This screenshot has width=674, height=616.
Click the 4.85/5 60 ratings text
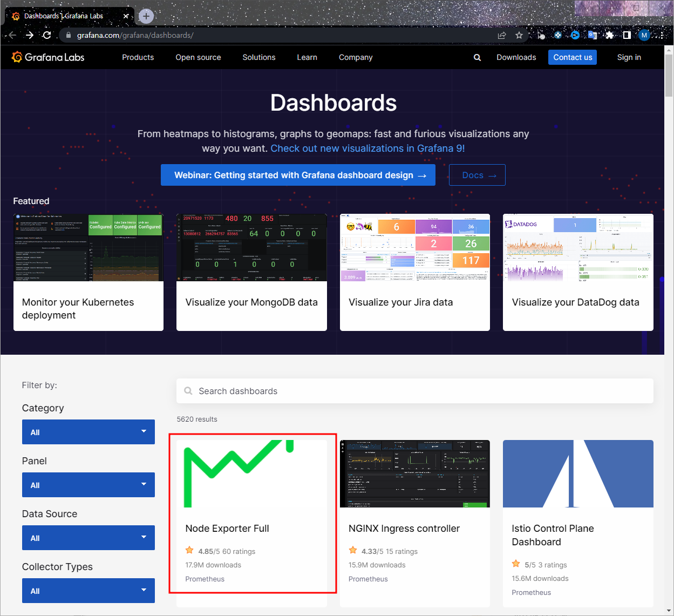[x=227, y=551]
